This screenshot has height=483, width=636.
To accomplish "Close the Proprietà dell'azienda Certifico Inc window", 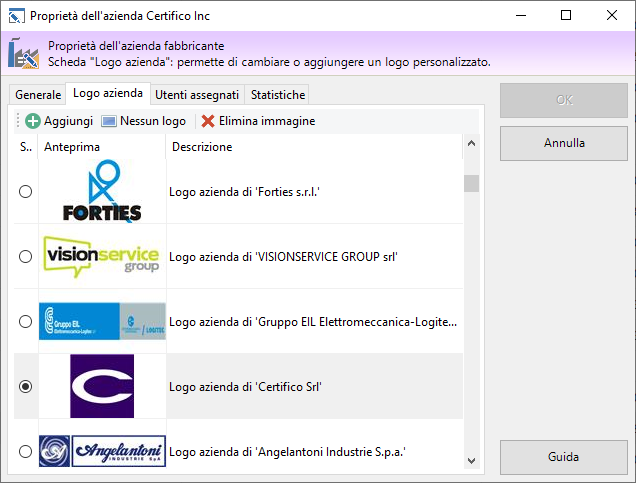I will coord(612,15).
